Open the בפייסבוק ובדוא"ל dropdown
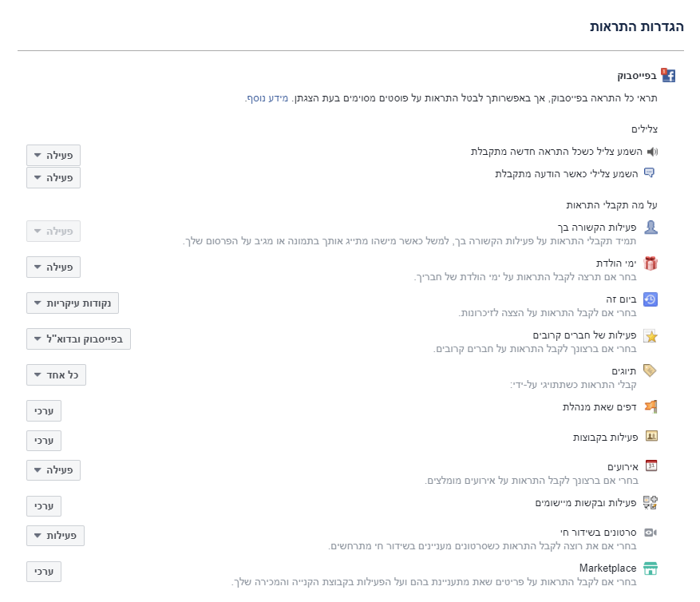 coord(78,339)
